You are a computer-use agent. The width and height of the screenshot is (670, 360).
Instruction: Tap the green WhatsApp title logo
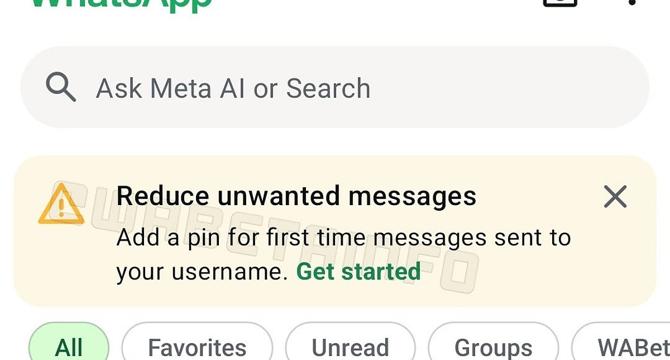(122, 4)
